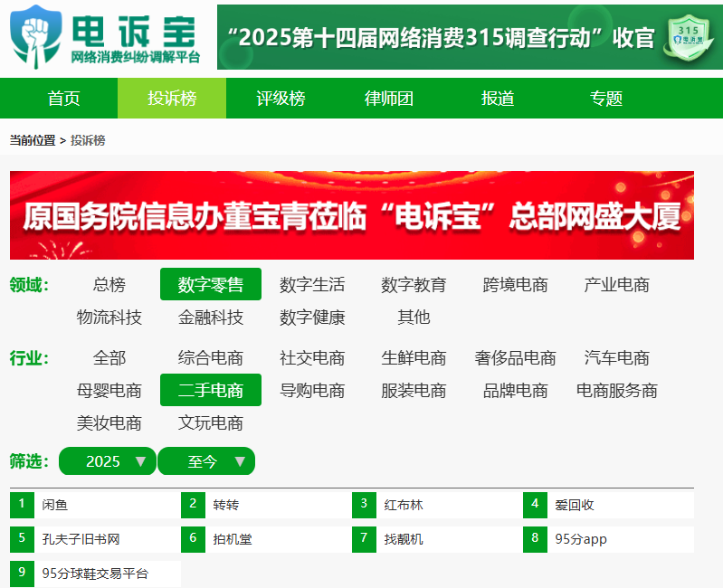
Task: Open rank 9 entry 95分球鞋交易平台
Action: (x=95, y=574)
